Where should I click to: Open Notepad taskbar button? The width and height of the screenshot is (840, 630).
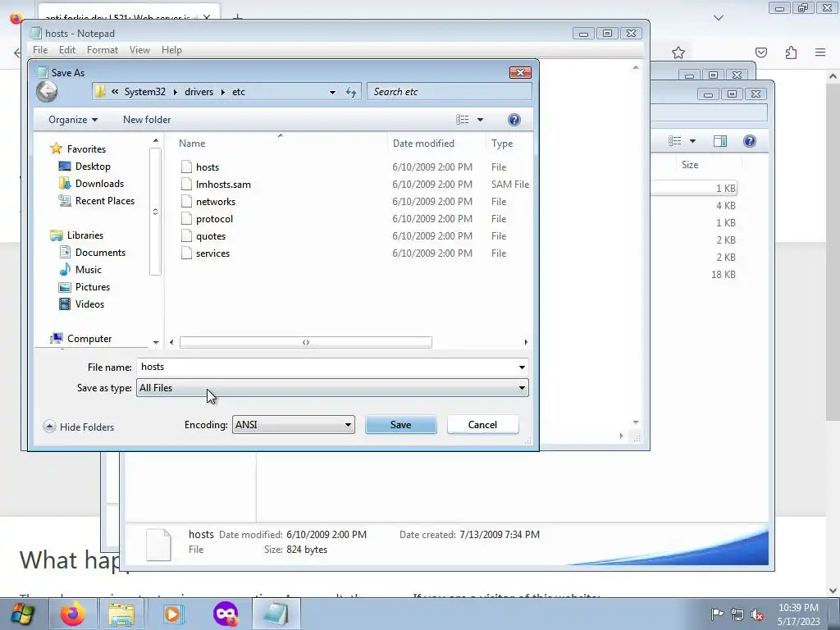(276, 614)
